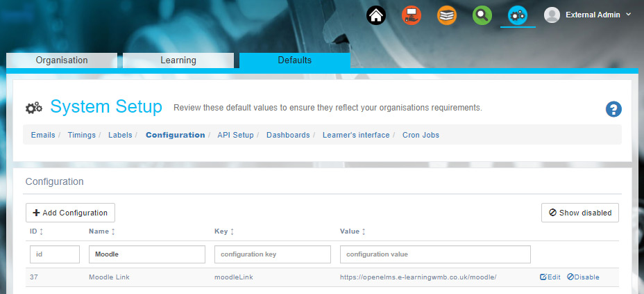The width and height of the screenshot is (644, 294).
Task: Open the Dashboards link
Action: point(288,135)
